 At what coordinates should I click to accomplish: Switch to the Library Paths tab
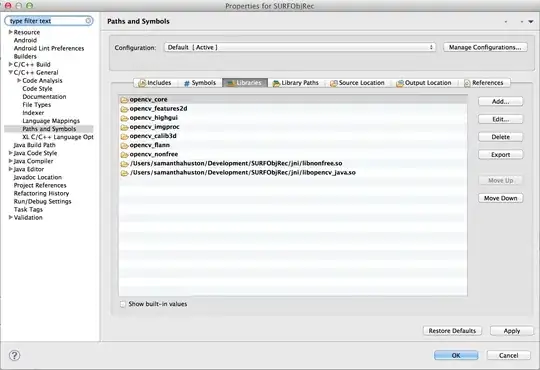[295, 83]
